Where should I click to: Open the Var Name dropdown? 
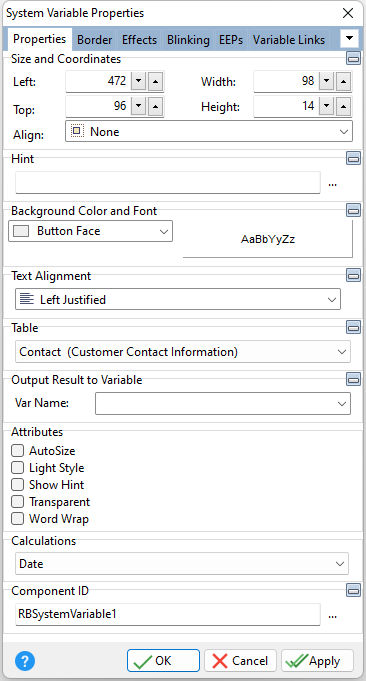click(223, 403)
